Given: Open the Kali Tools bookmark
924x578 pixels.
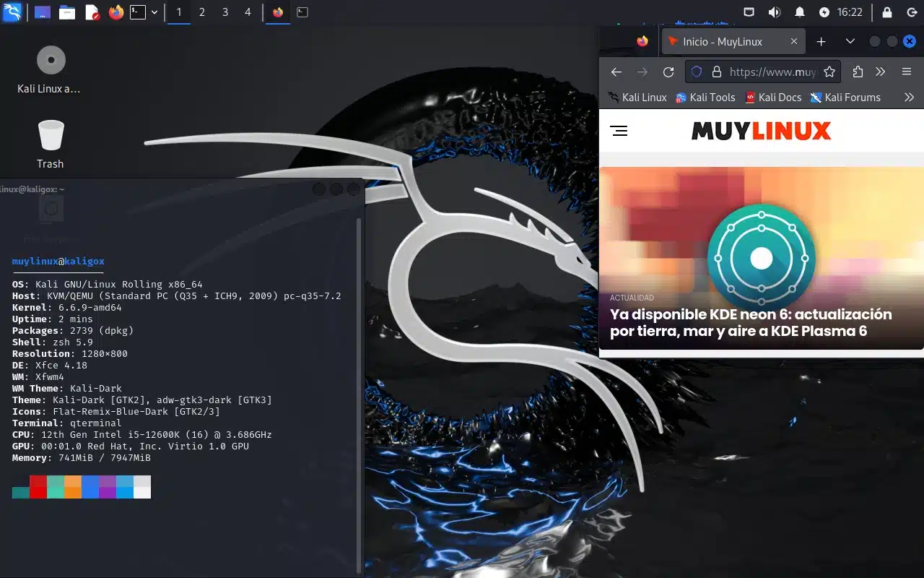Looking at the screenshot, I should tap(705, 97).
